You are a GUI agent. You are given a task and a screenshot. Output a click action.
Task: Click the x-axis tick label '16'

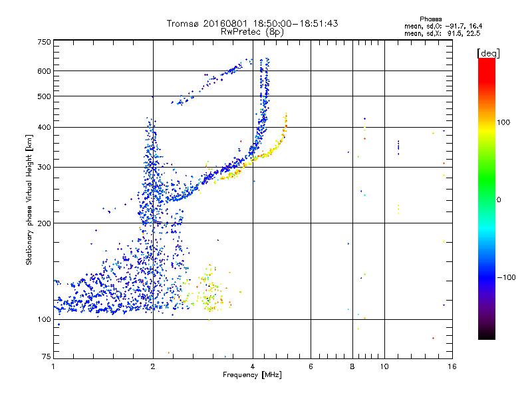click(x=452, y=366)
